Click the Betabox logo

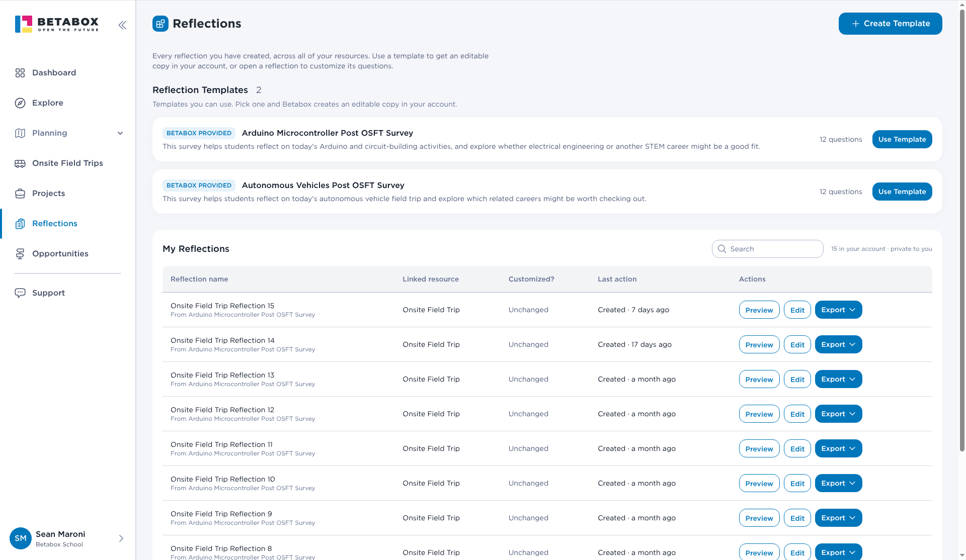click(57, 24)
